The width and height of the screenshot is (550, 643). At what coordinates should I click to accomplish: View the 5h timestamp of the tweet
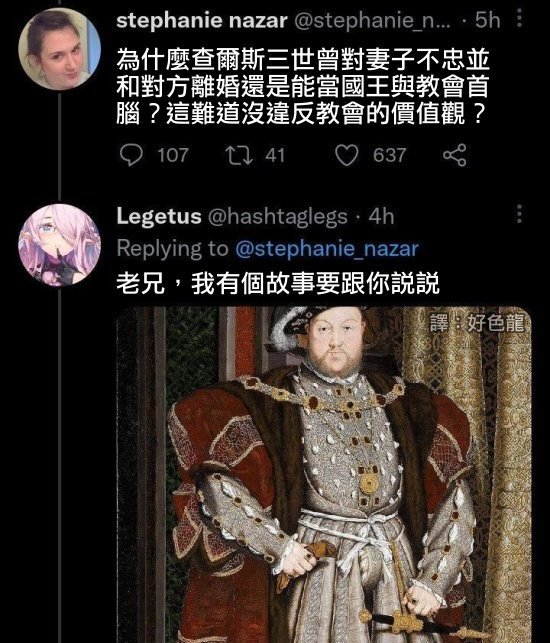[488, 21]
